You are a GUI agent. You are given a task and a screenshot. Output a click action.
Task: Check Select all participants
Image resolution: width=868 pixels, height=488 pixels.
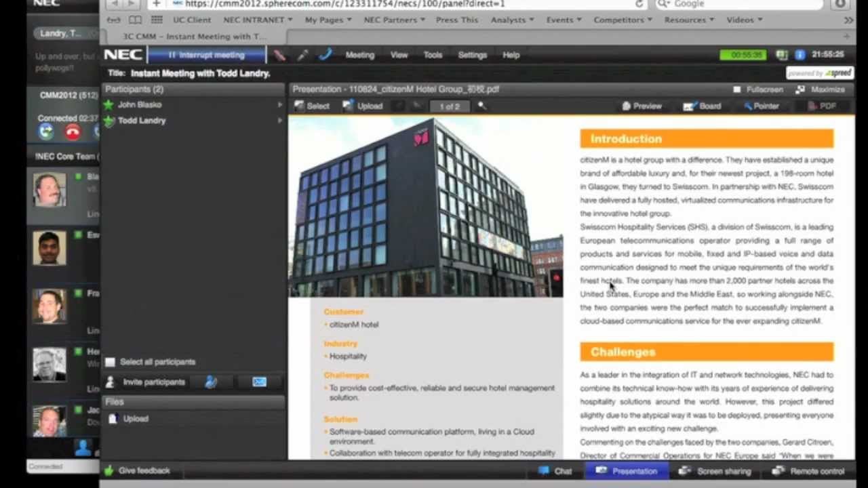110,362
